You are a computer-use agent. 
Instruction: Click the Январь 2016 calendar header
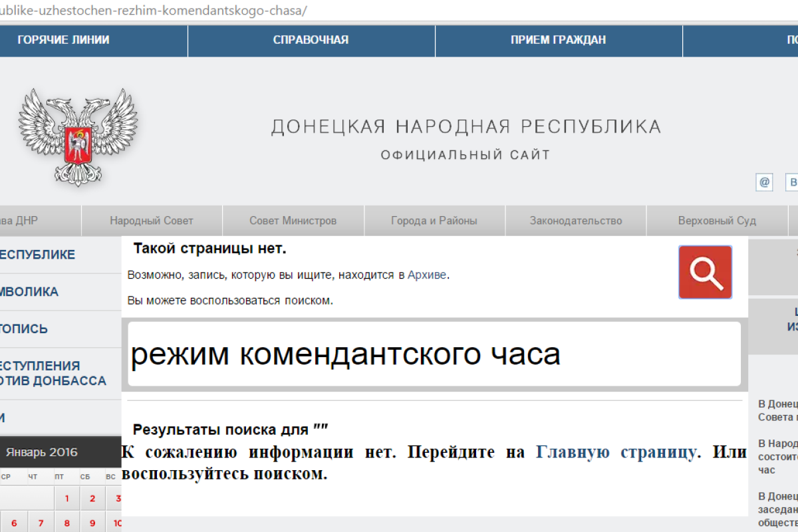[x=42, y=452]
